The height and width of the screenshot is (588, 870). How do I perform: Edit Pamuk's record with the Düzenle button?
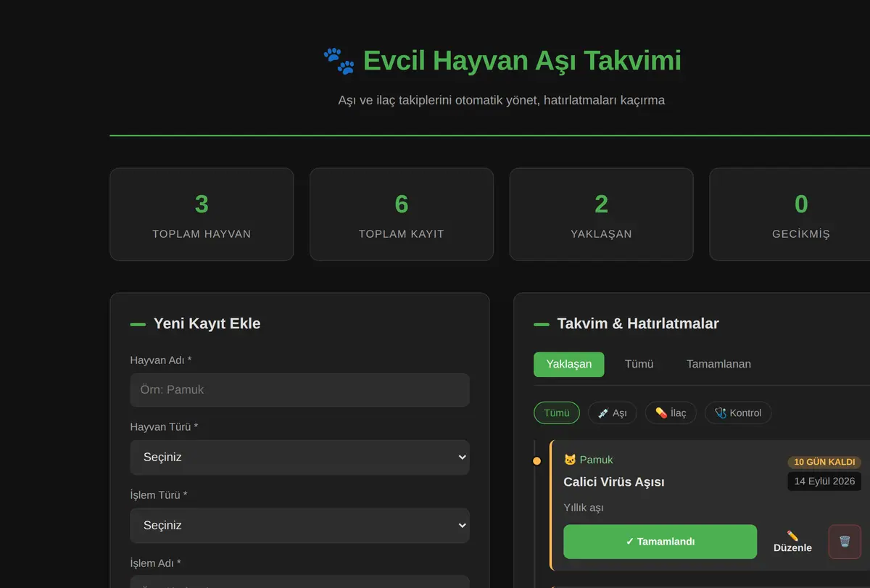pos(792,542)
